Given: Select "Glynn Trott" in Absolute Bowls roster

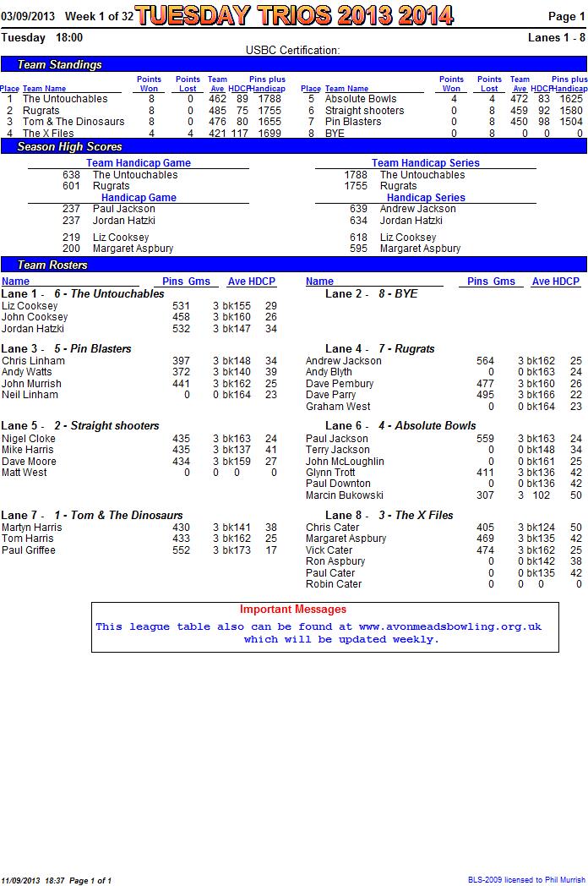Looking at the screenshot, I should point(330,473).
